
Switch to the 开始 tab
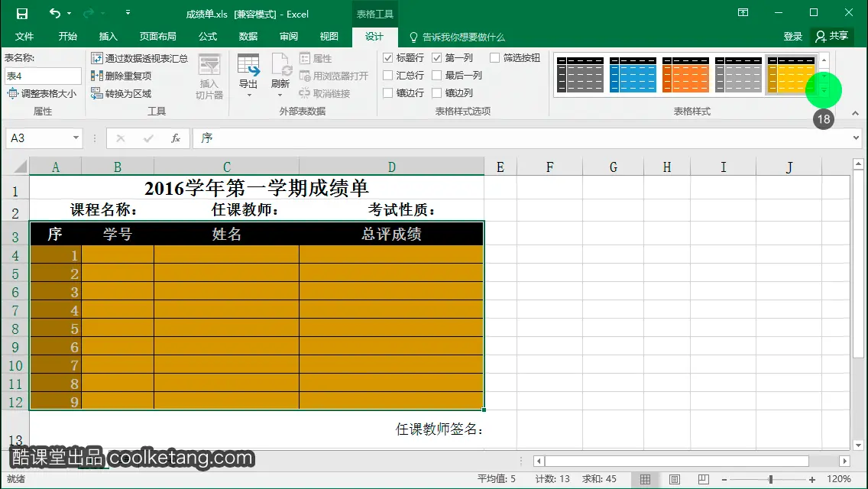[67, 37]
